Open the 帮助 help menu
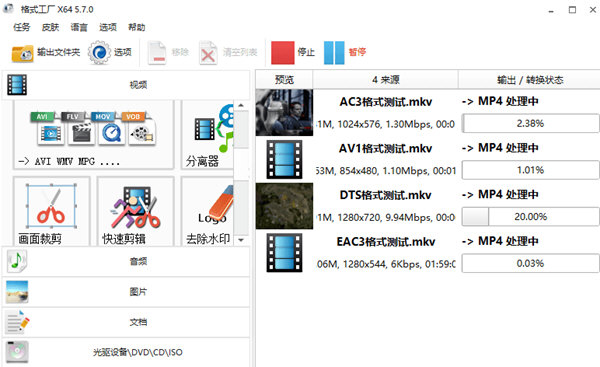 click(x=137, y=27)
